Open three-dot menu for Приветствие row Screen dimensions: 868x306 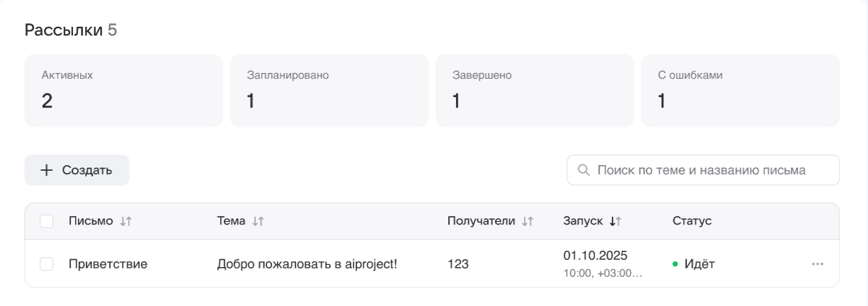[818, 264]
